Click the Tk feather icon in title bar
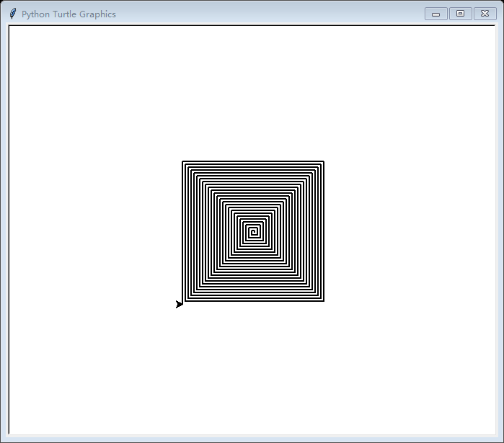The image size is (504, 443). (13, 14)
